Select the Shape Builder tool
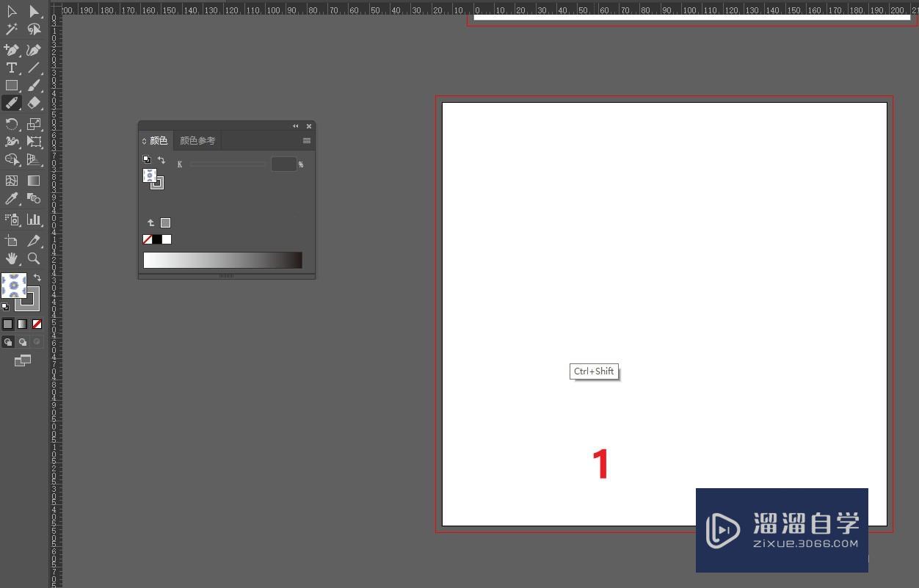 click(12, 159)
